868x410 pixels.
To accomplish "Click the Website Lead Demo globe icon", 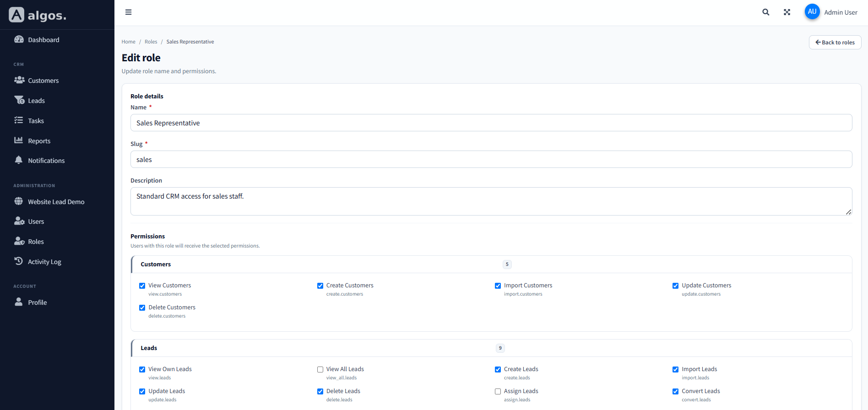I will (x=19, y=201).
